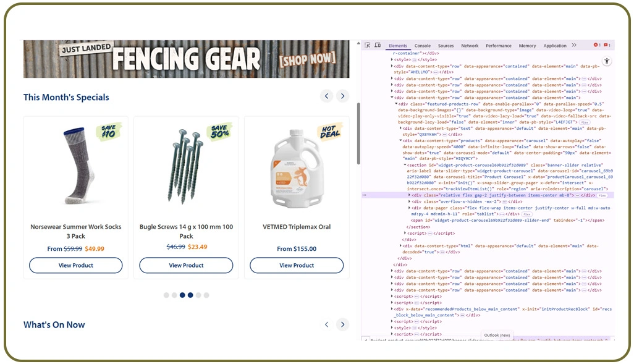Toggle the device toolbar icon in DevTools
Image resolution: width=634 pixels, height=364 pixels.
tap(377, 45)
